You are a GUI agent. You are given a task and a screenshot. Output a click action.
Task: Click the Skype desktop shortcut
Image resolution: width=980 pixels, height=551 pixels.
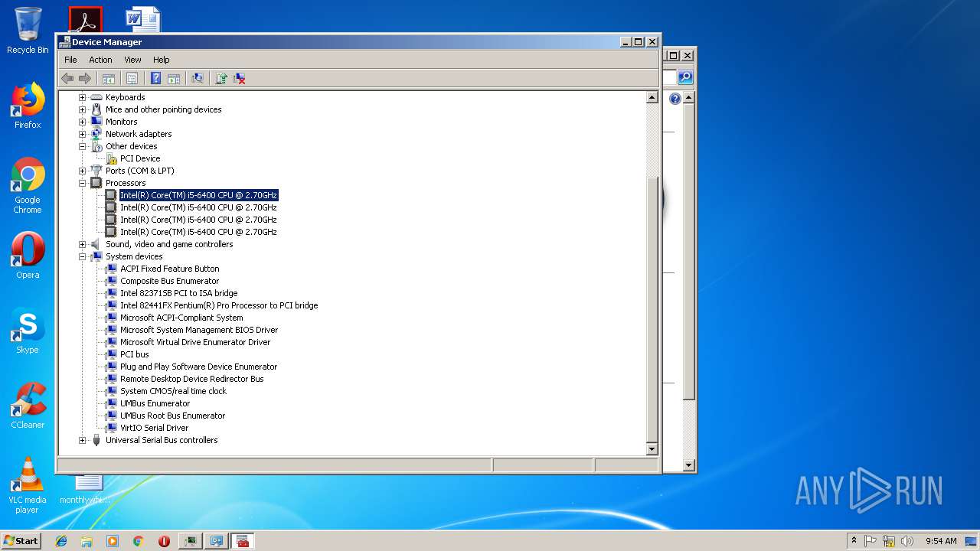(28, 331)
